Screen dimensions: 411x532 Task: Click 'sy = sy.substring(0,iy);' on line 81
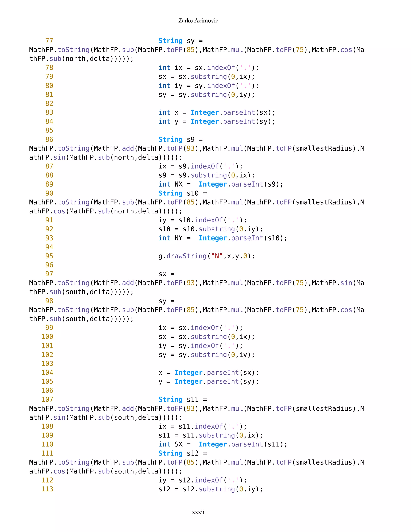[207, 95]
